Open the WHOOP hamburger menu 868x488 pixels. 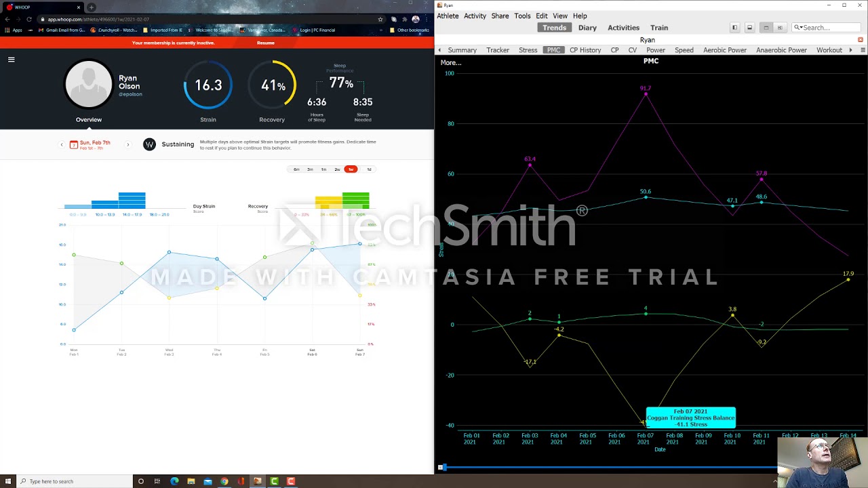click(11, 60)
